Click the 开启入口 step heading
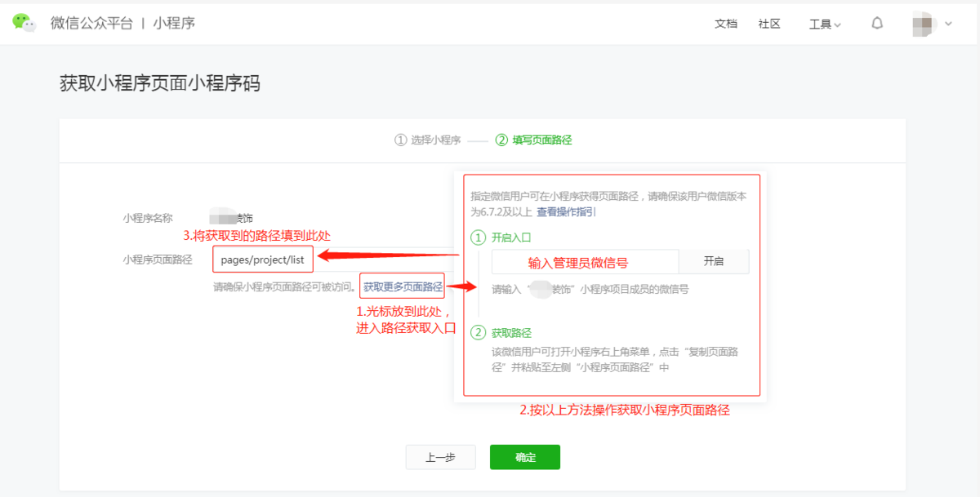The width and height of the screenshot is (980, 497). tap(511, 237)
